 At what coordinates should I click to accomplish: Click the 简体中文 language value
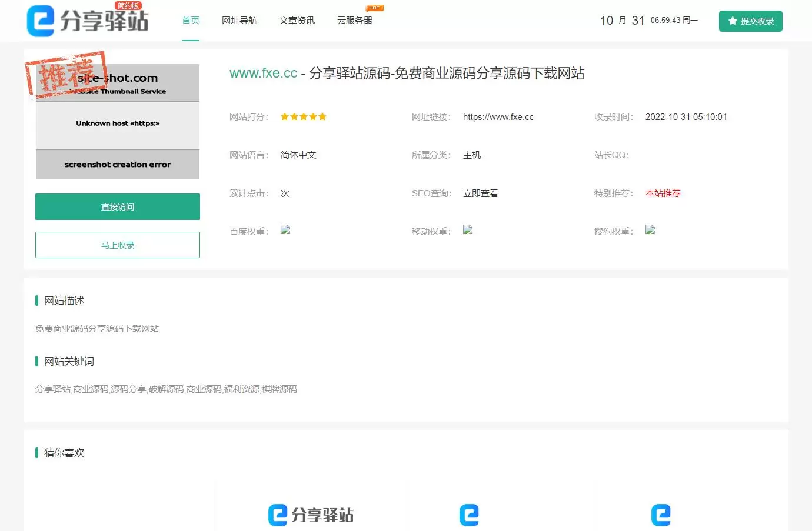pos(298,155)
